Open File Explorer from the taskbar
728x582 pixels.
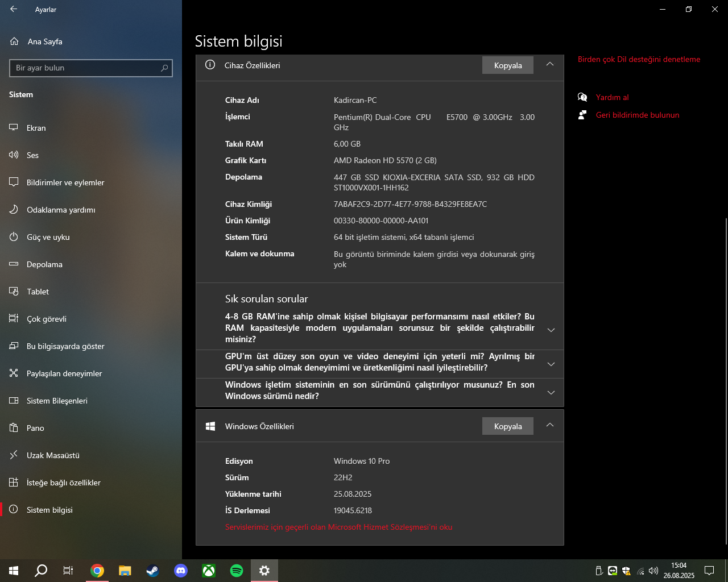pos(125,571)
